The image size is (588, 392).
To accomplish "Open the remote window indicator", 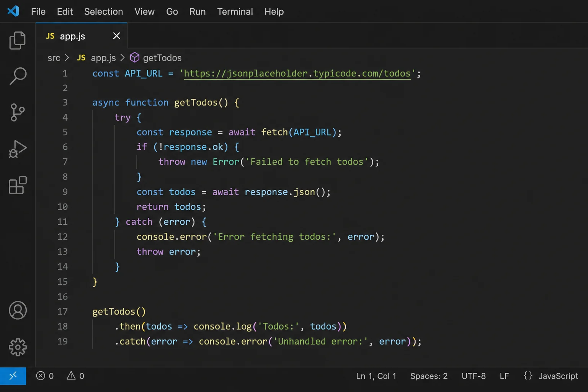I will (13, 376).
